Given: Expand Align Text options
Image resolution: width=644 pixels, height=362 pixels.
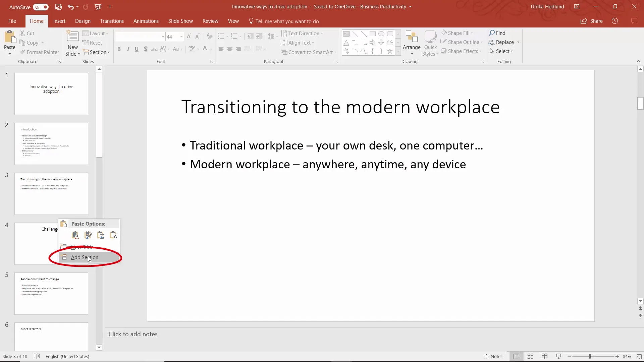Looking at the screenshot, I should pos(297,43).
